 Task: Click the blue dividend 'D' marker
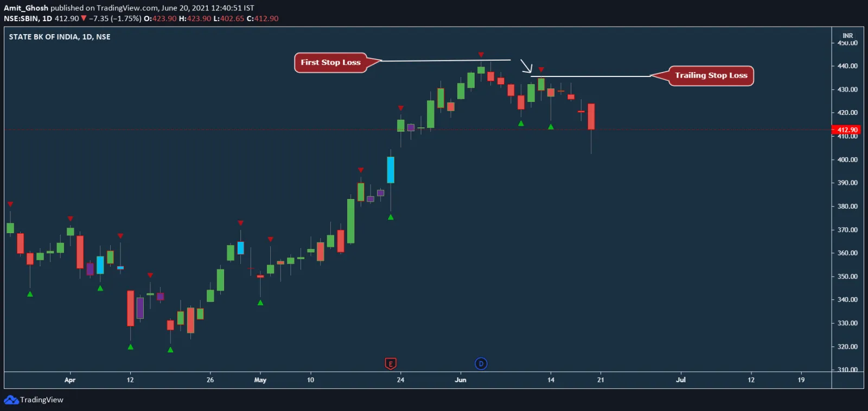click(x=481, y=364)
